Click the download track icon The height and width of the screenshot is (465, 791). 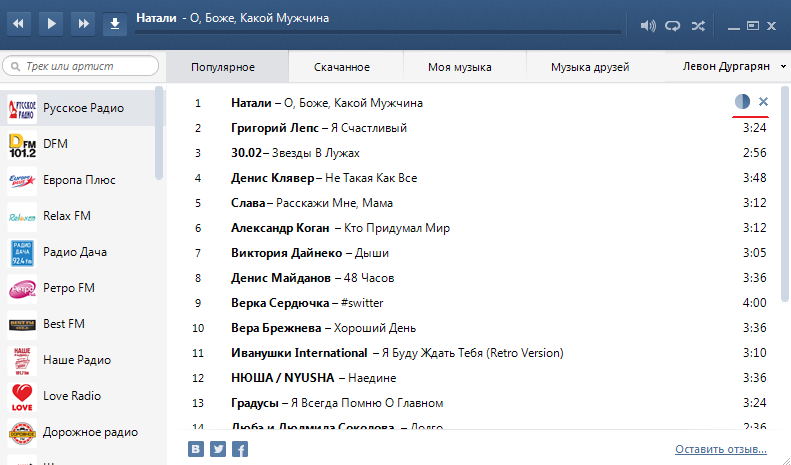(x=115, y=23)
